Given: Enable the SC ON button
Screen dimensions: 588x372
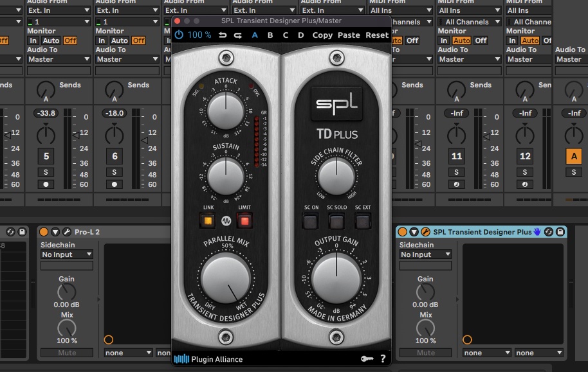Looking at the screenshot, I should coord(311,222).
